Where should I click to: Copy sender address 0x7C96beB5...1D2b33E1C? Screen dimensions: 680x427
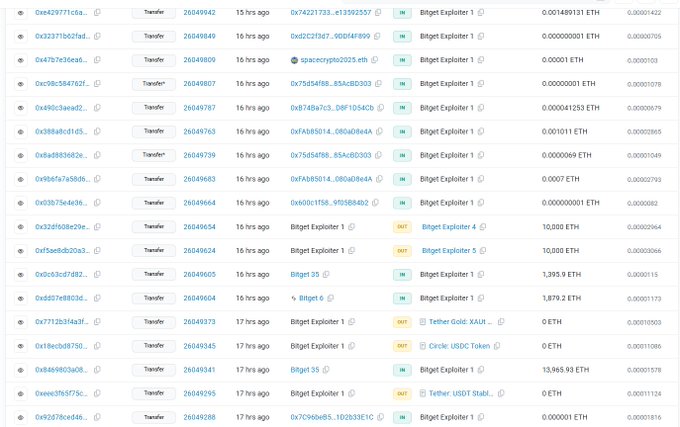point(380,417)
